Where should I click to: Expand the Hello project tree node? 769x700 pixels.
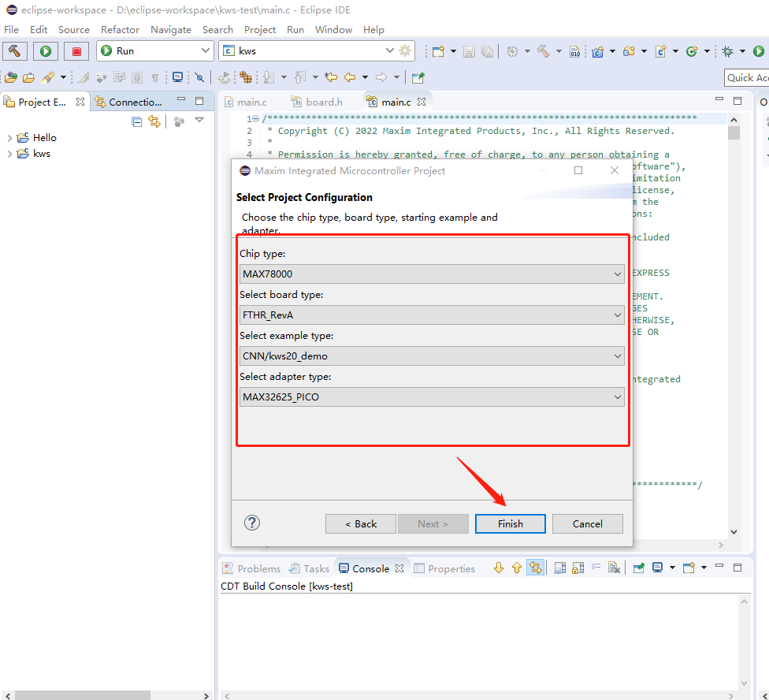9,138
